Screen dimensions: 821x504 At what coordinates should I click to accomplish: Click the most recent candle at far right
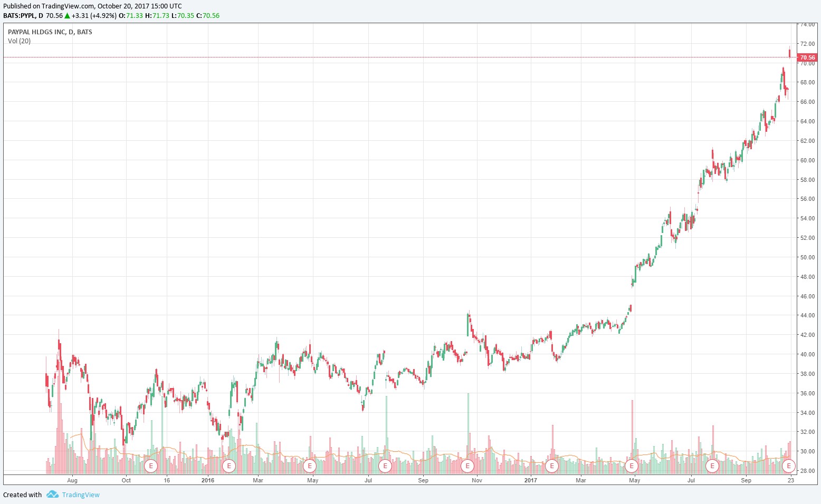click(789, 52)
